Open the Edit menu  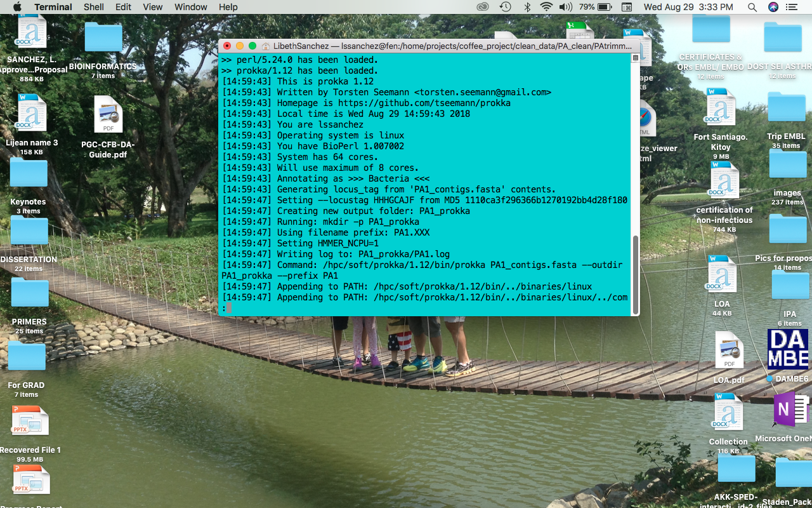click(123, 7)
